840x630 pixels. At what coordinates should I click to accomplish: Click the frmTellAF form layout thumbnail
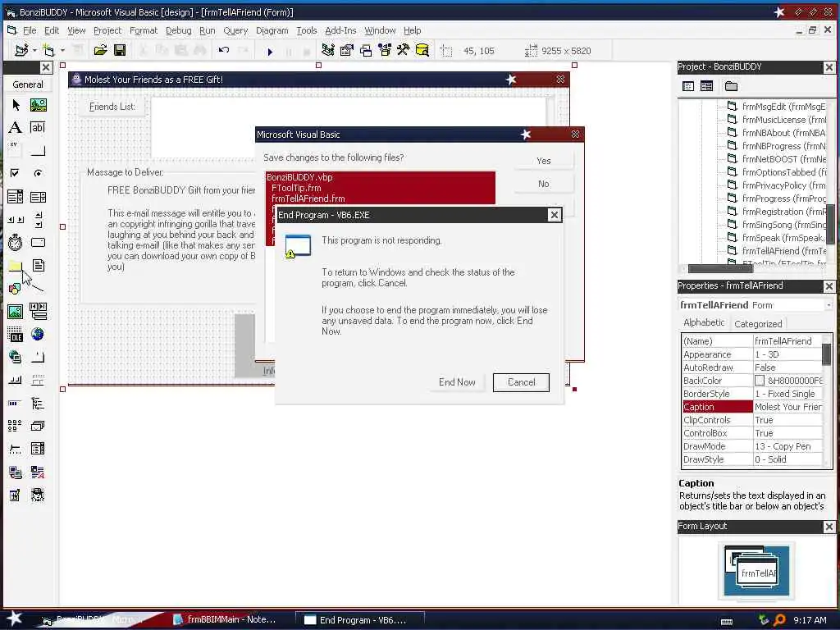click(756, 573)
